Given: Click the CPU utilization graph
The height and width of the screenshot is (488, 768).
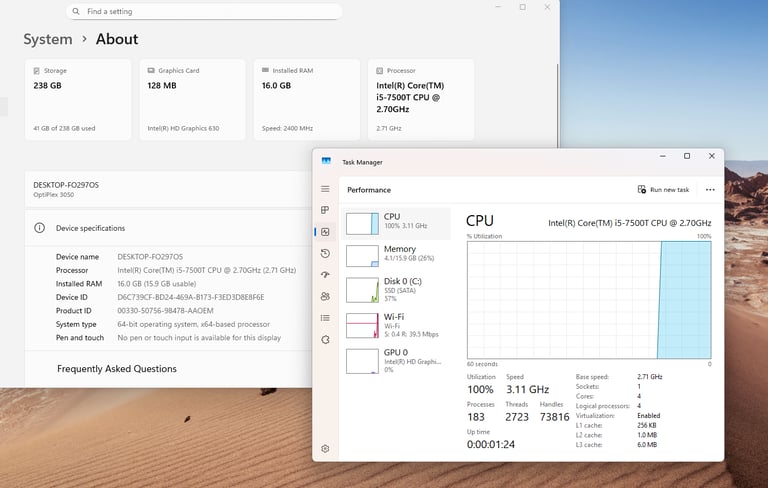Looking at the screenshot, I should coord(589,300).
